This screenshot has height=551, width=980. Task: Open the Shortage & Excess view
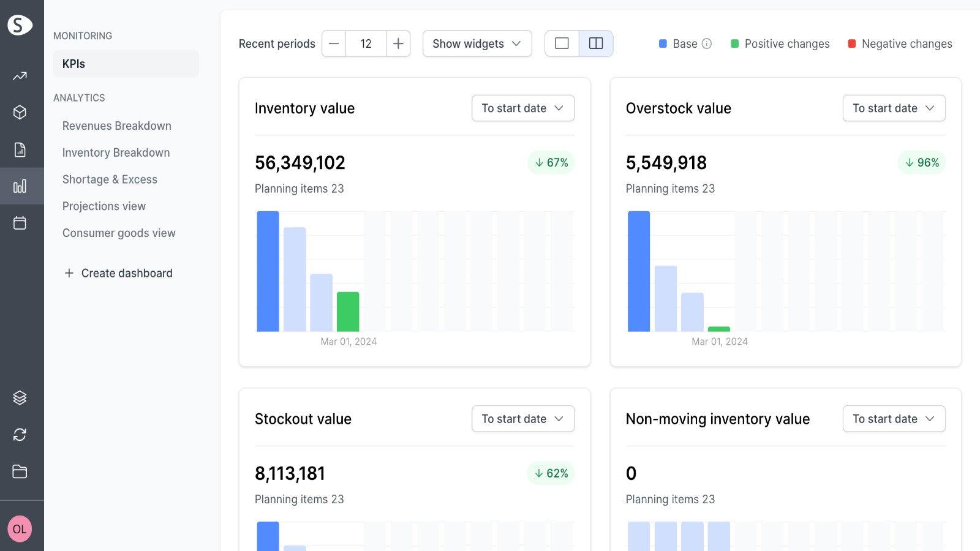coord(110,179)
